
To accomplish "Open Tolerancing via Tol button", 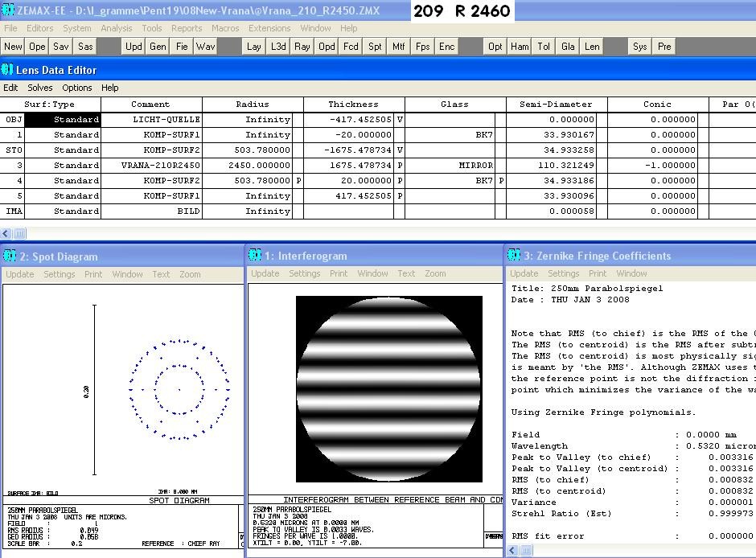I will coord(544,47).
